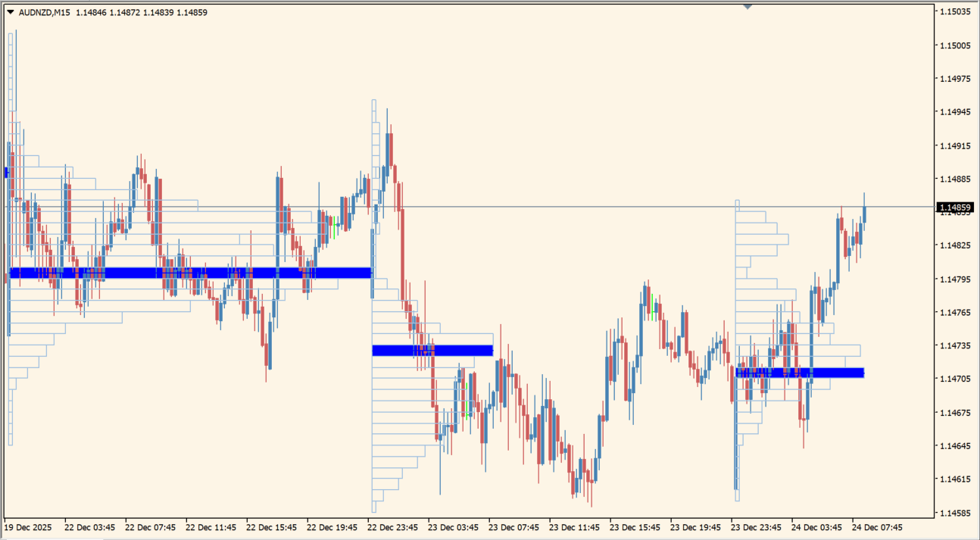
Task: Click the small blue marker at far-left edge
Action: coord(7,173)
